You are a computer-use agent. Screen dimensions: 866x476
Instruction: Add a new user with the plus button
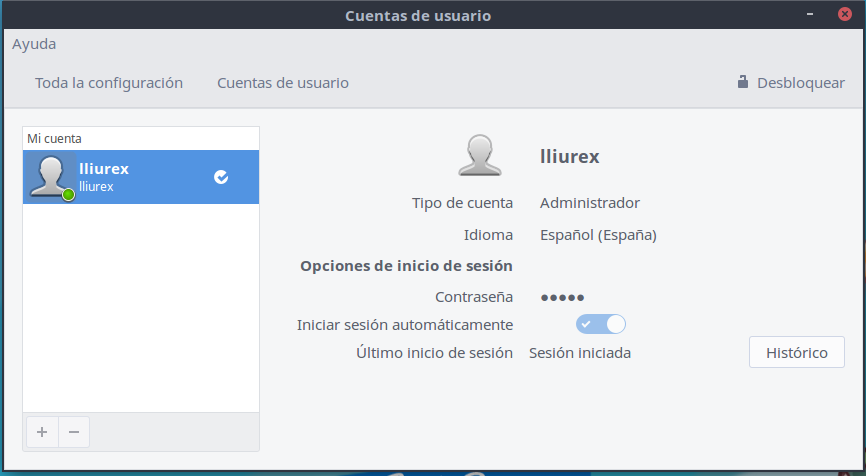[41, 432]
